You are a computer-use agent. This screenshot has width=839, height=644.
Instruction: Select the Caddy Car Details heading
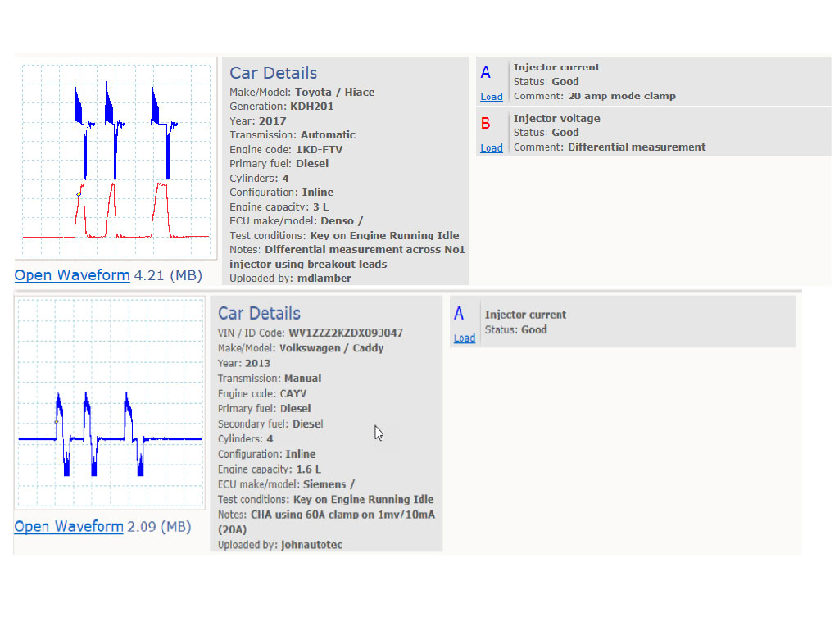coord(259,313)
